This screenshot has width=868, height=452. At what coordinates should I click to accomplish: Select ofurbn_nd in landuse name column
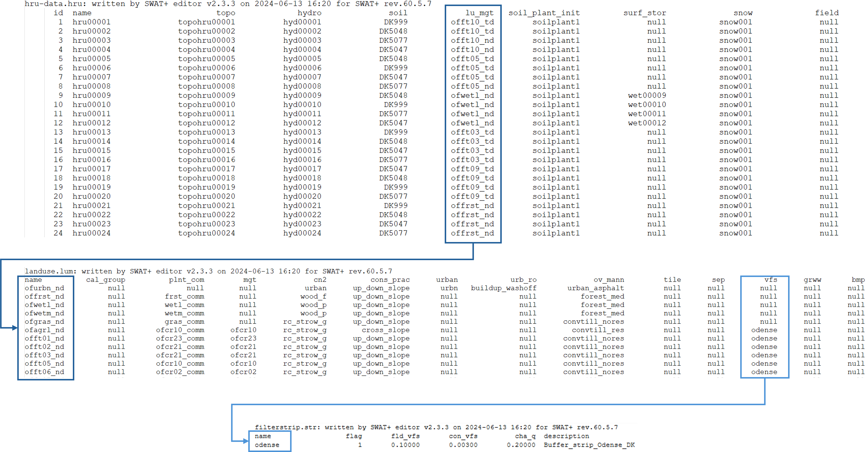[x=44, y=288]
